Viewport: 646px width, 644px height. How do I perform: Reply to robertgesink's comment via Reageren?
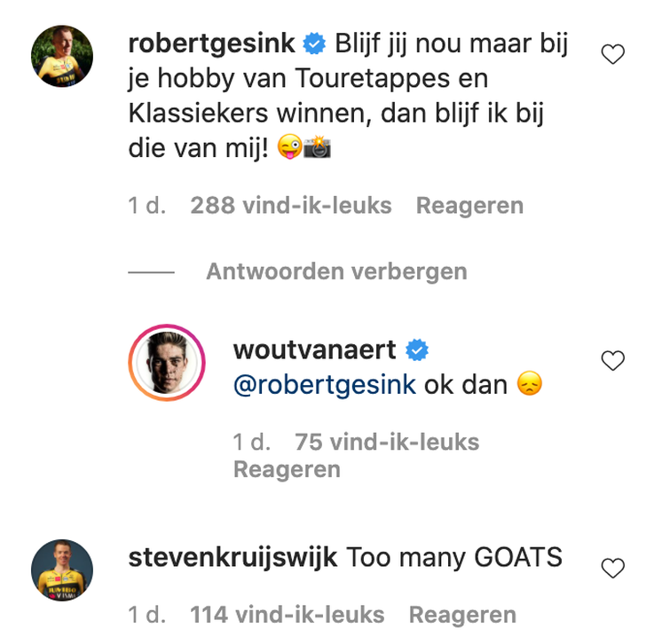tap(469, 206)
